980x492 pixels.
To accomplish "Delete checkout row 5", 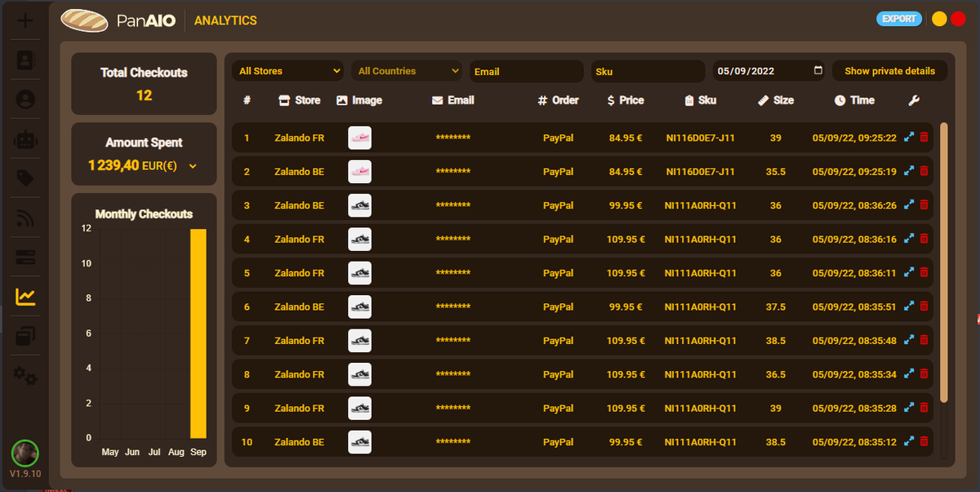I will click(x=924, y=273).
